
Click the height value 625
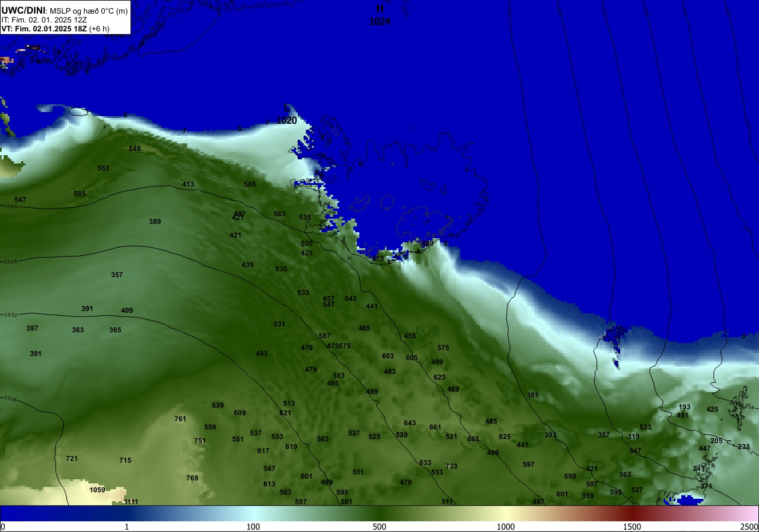(x=505, y=437)
